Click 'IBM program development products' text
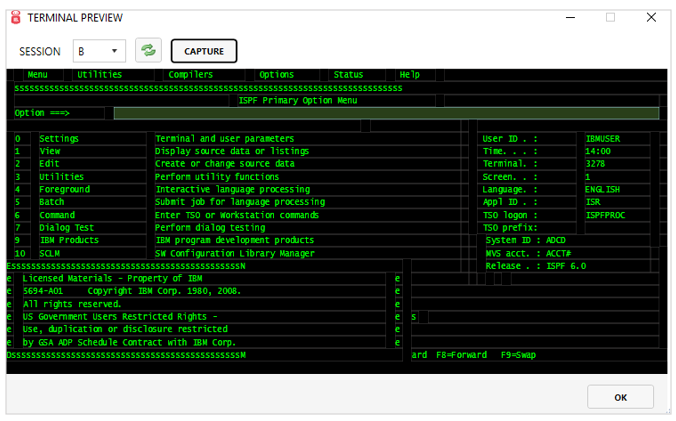Image resolution: width=676 pixels, height=421 pixels. (x=235, y=240)
